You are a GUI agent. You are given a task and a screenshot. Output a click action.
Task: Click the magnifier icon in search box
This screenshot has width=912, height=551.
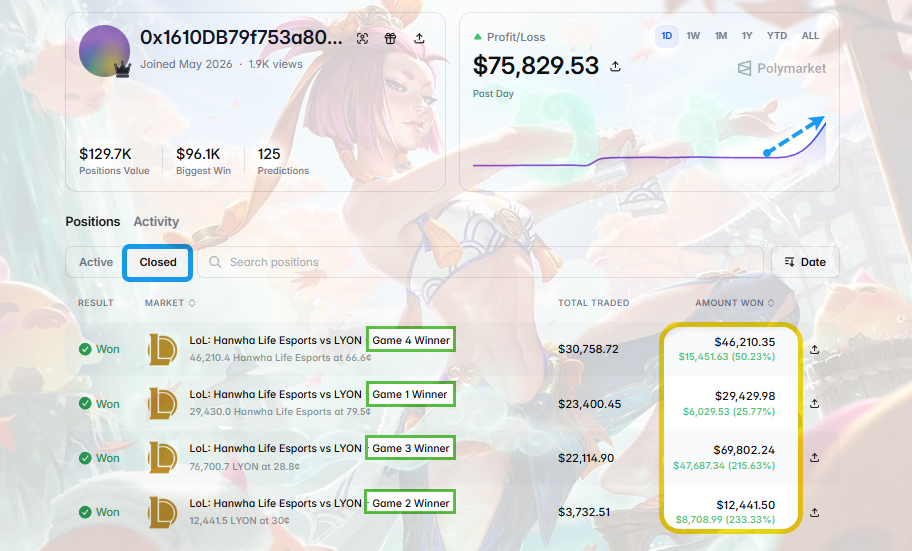(215, 262)
